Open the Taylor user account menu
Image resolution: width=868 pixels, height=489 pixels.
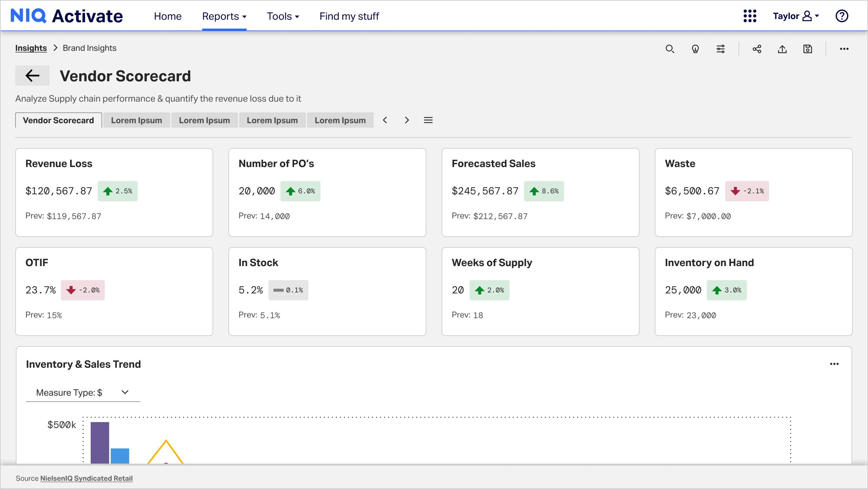796,16
